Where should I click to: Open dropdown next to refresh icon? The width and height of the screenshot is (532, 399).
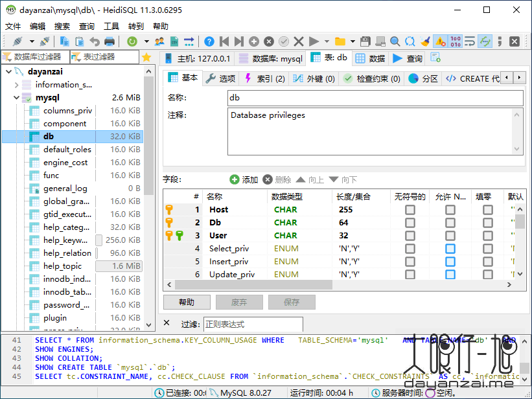point(146,41)
